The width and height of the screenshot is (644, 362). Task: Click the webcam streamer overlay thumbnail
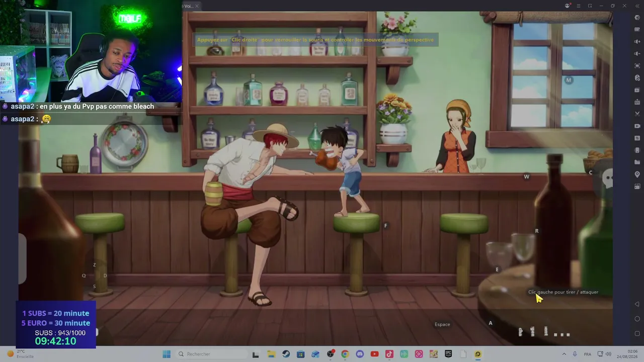coord(91,51)
